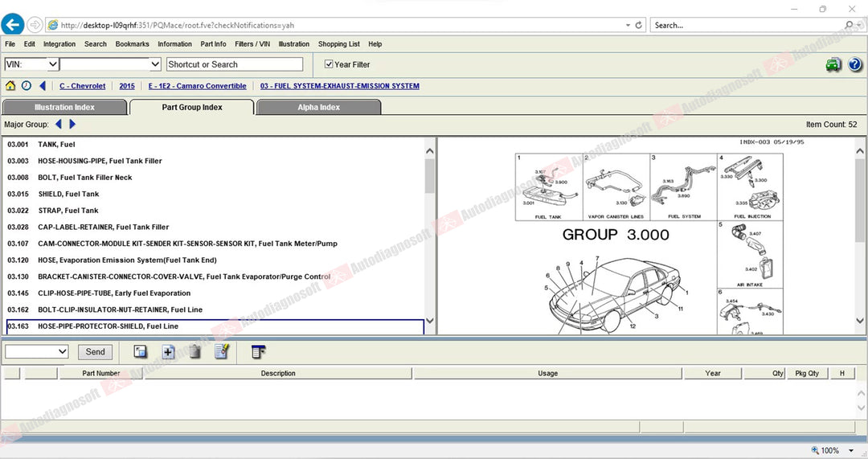This screenshot has width=868, height=459.
Task: Click the trash delete icon
Action: (194, 351)
